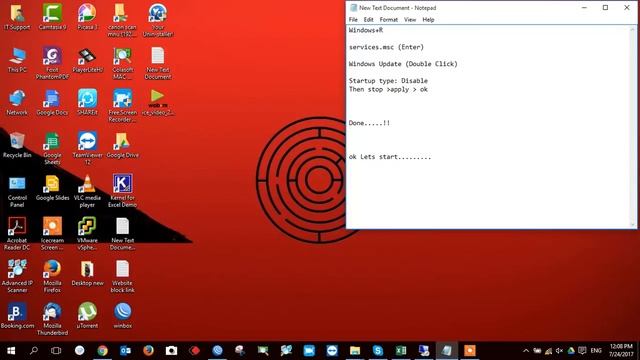Click the Notepad vertical scrollbar track

[633, 127]
